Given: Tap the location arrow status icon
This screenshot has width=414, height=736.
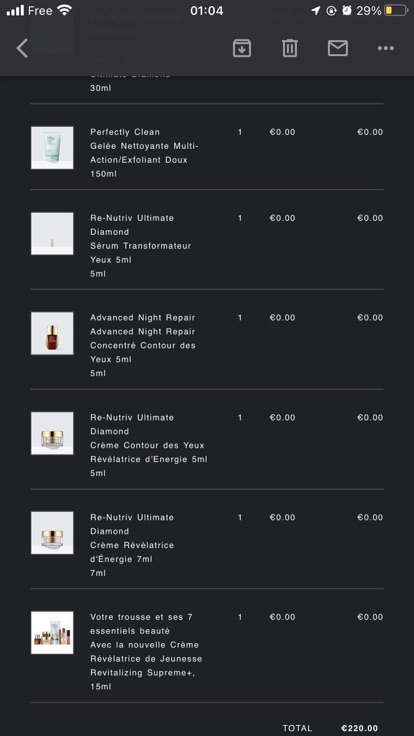Looking at the screenshot, I should (316, 10).
